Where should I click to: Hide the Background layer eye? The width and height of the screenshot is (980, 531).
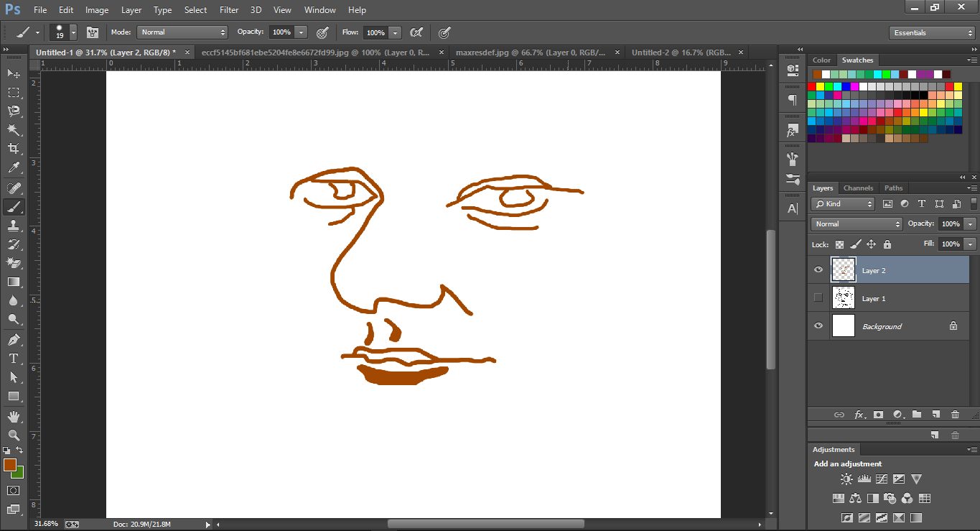pos(818,326)
